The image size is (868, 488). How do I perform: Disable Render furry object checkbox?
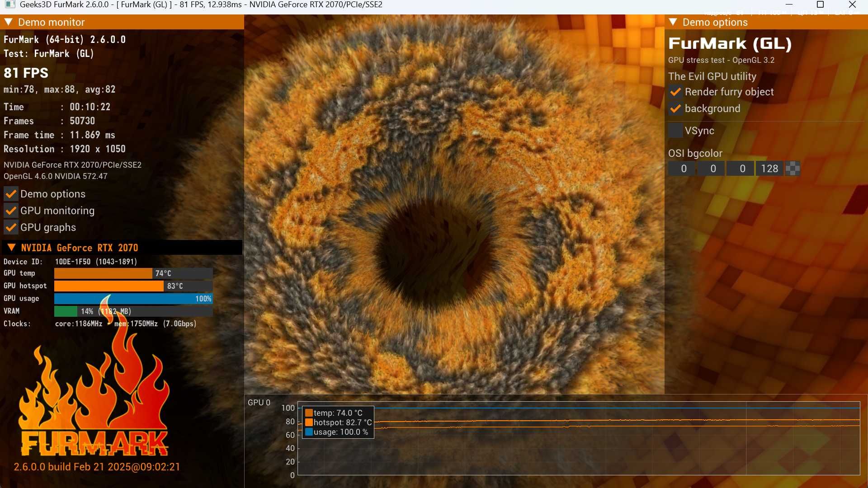pos(675,92)
